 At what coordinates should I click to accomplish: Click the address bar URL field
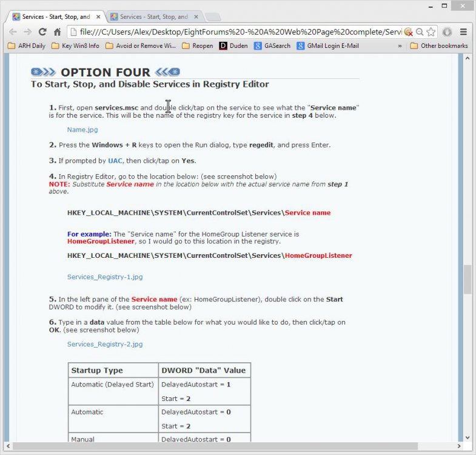tap(236, 32)
